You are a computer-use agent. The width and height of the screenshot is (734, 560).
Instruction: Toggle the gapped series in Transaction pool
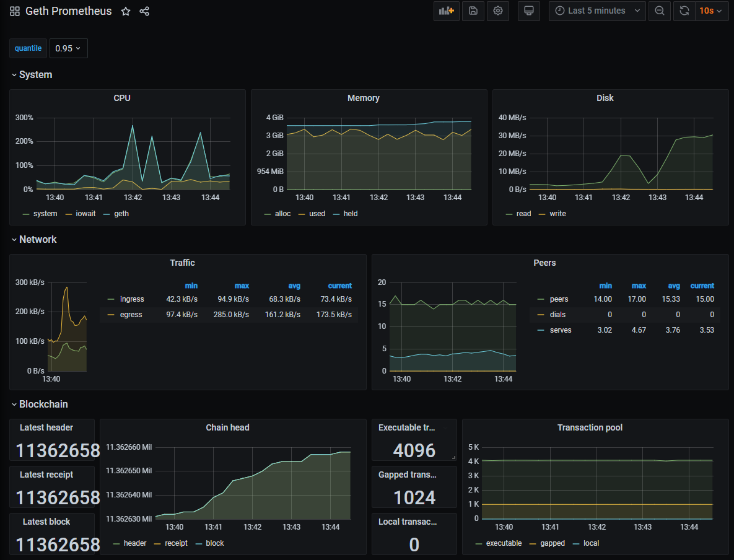552,543
